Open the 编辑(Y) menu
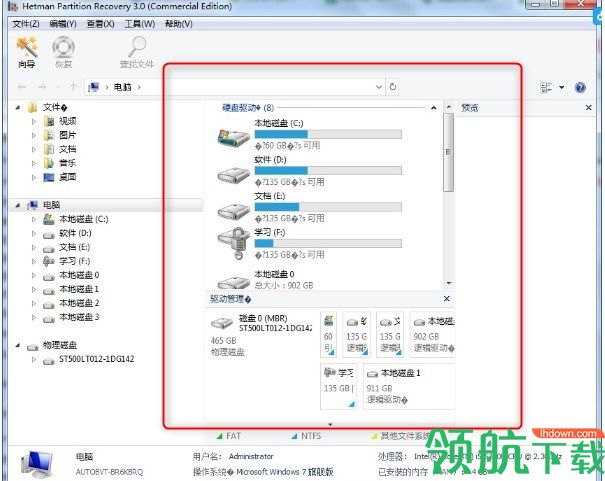The image size is (605, 481). coord(63,24)
